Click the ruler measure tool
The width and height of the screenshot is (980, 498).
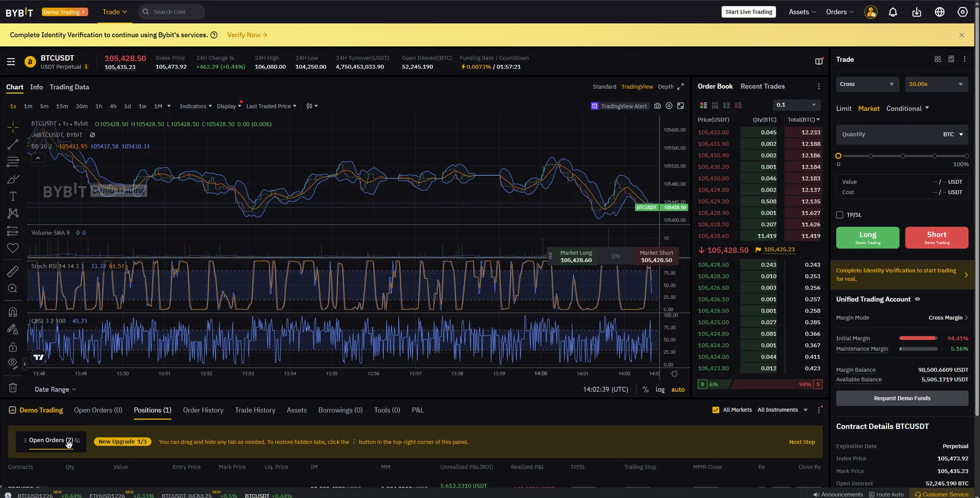point(13,271)
